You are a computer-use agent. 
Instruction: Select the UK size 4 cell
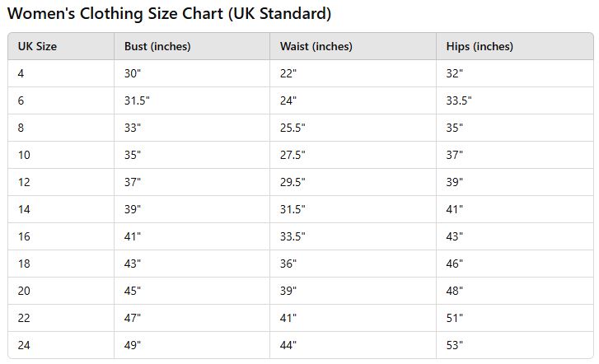[x=61, y=73]
